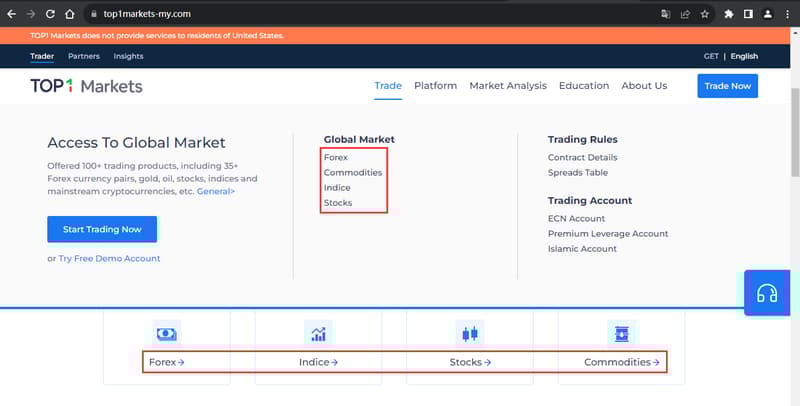Image resolution: width=800 pixels, height=406 pixels.
Task: Open the Premium Leverage Account link
Action: click(x=608, y=234)
